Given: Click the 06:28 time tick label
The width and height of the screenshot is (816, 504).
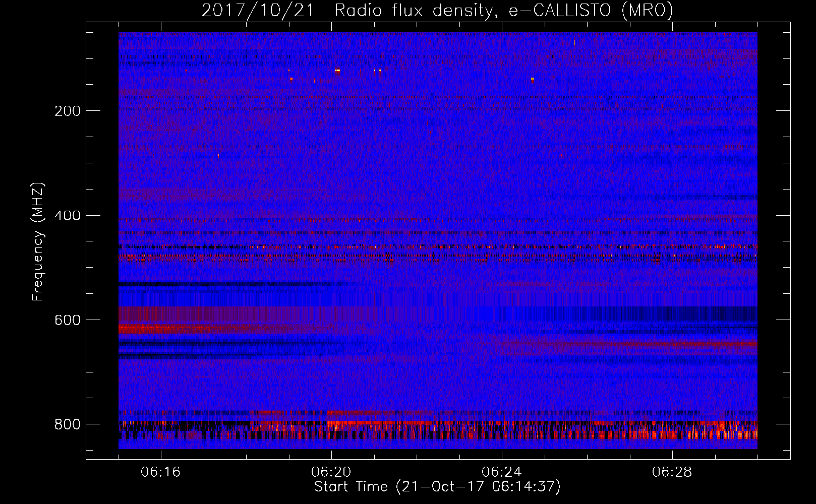Looking at the screenshot, I should [672, 472].
